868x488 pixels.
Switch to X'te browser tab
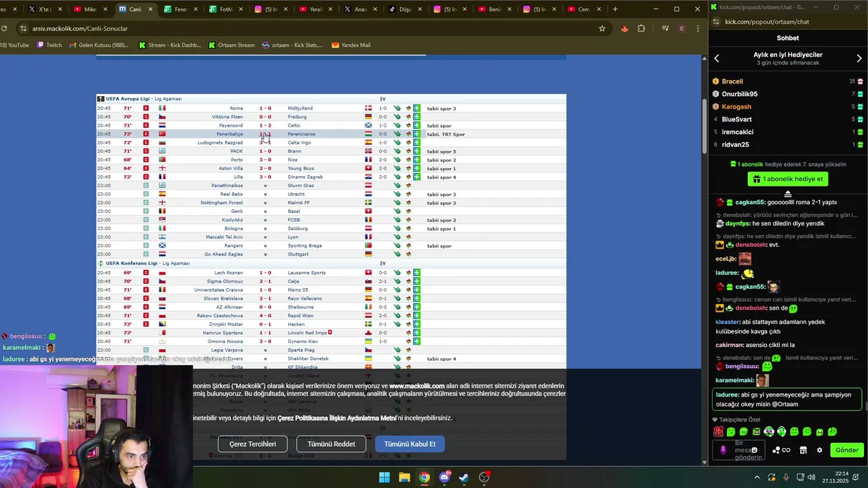45,9
